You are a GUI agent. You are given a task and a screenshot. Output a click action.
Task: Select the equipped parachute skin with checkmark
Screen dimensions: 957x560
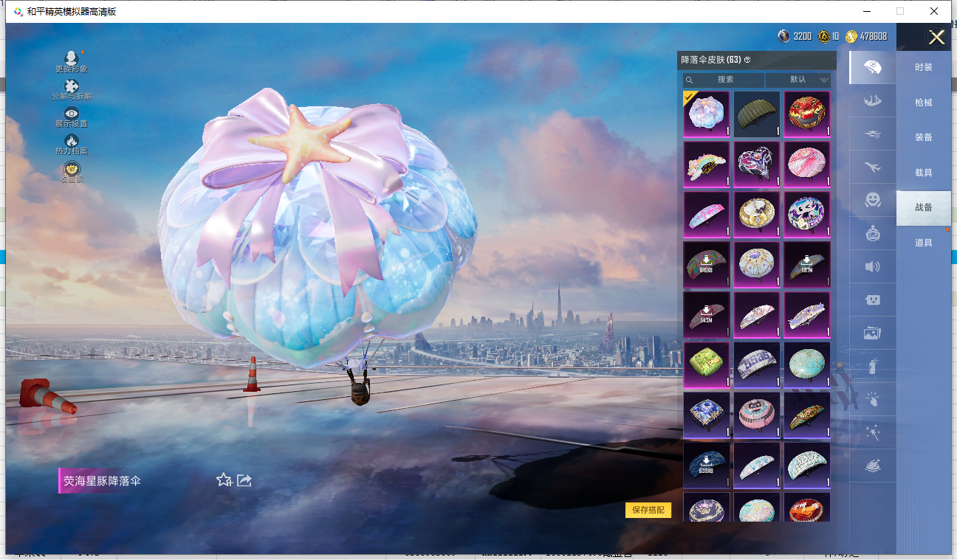(x=707, y=114)
